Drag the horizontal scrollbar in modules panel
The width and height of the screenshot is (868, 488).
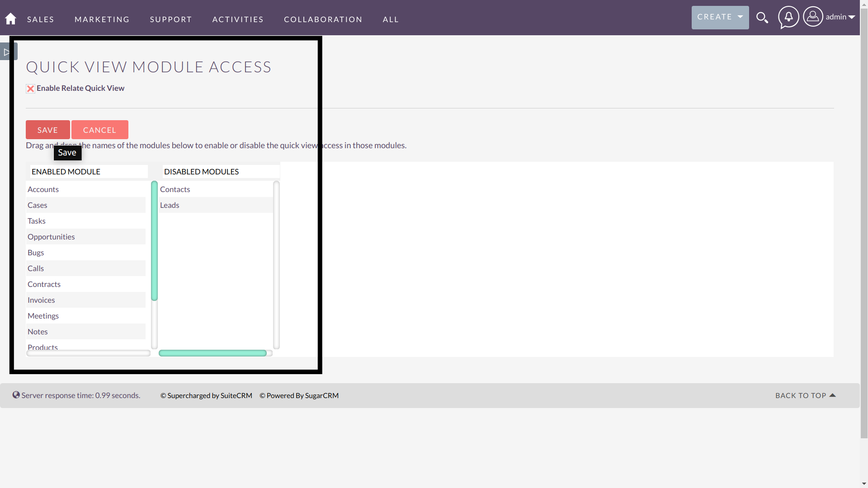pyautogui.click(x=213, y=353)
